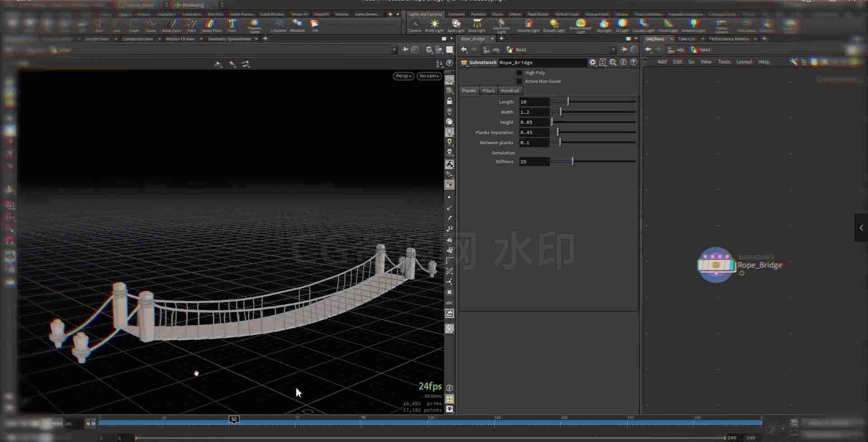Click the Rope_Bridge node name field
The image size is (868, 442).
[x=542, y=62]
